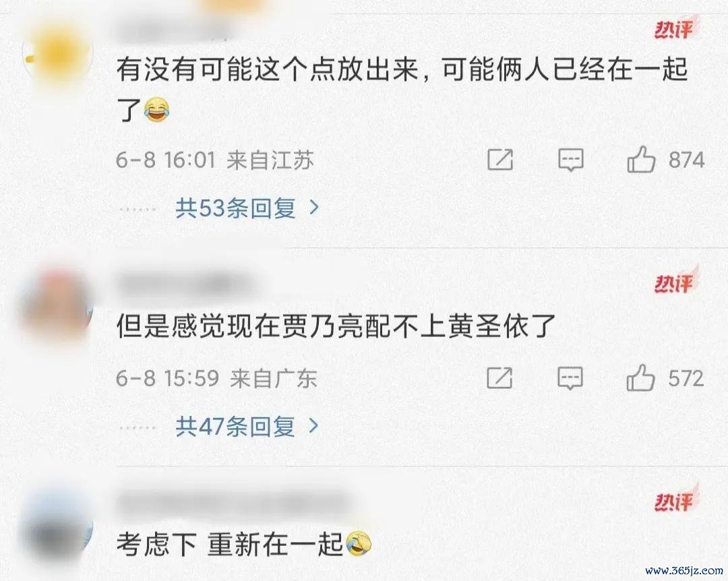
Task: Open reply icon on Jiangsu comment
Action: pyautogui.click(x=571, y=160)
